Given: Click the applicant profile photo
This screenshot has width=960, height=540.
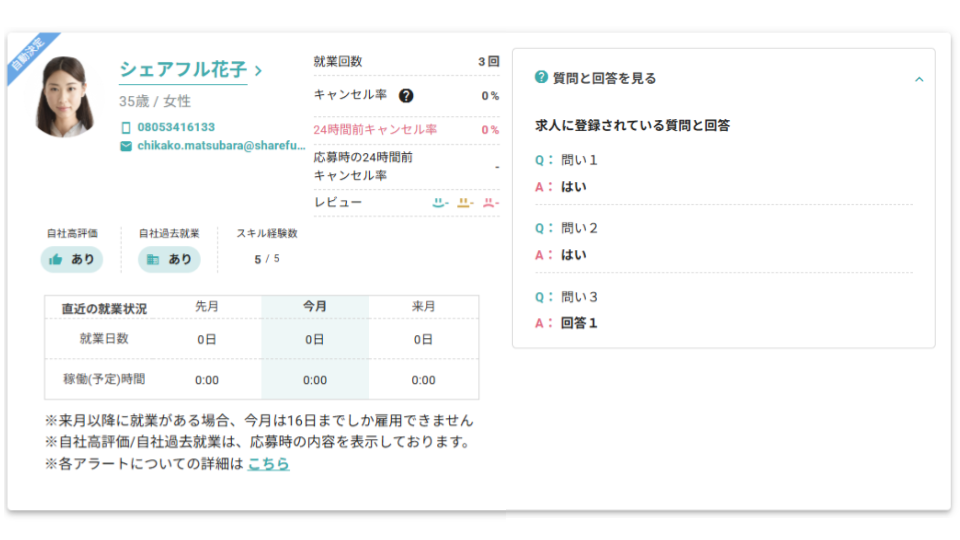Looking at the screenshot, I should click(x=66, y=97).
